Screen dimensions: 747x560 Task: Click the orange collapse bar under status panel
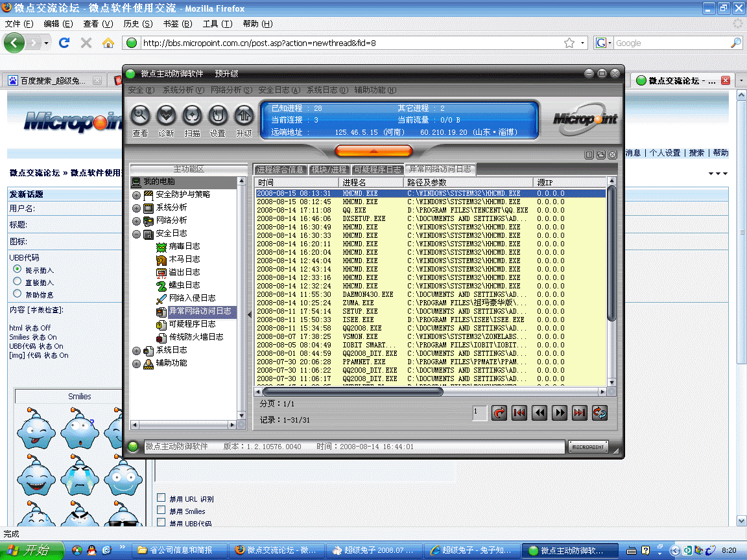point(373,151)
